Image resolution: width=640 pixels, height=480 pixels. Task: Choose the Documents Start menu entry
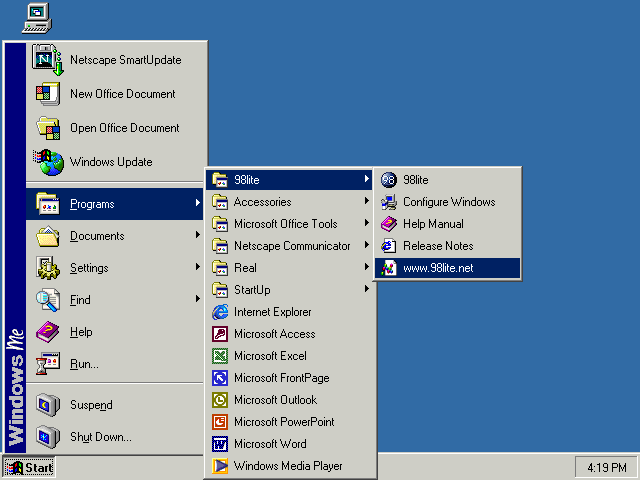[115, 236]
